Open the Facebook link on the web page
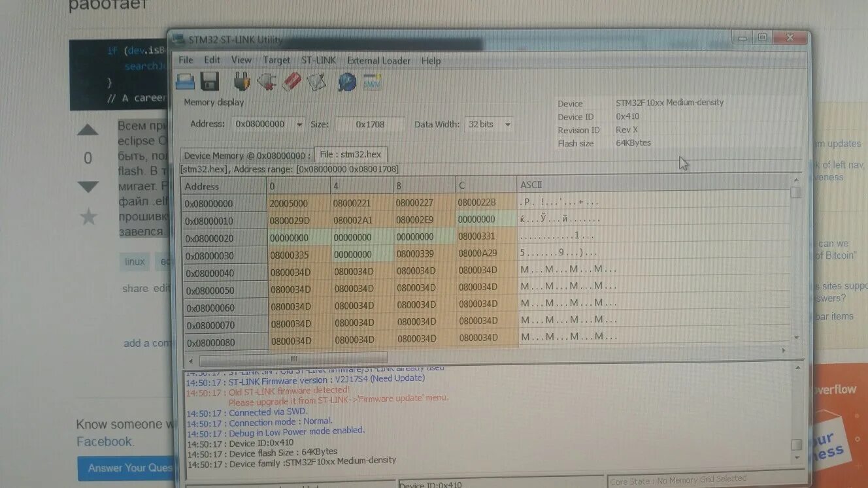This screenshot has width=868, height=488. pyautogui.click(x=104, y=442)
